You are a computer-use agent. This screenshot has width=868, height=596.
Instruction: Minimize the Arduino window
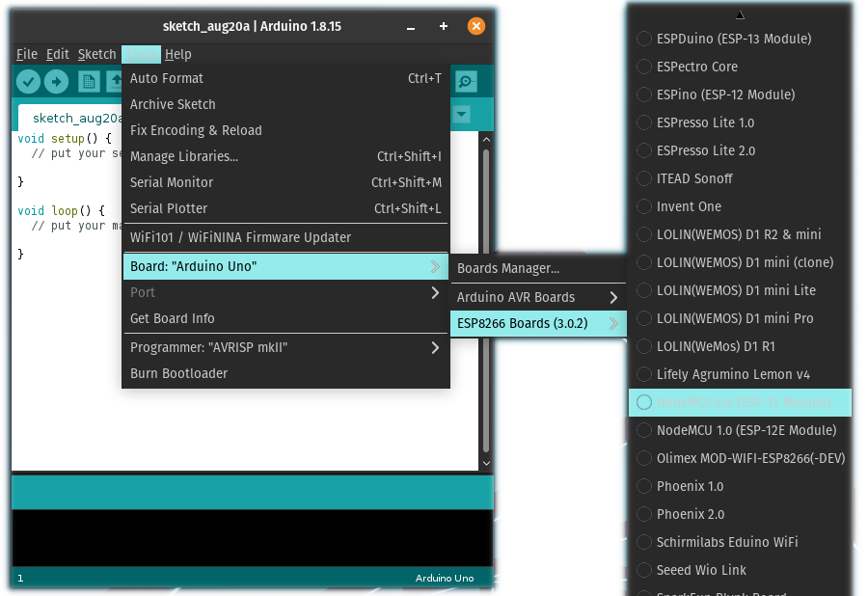(411, 27)
